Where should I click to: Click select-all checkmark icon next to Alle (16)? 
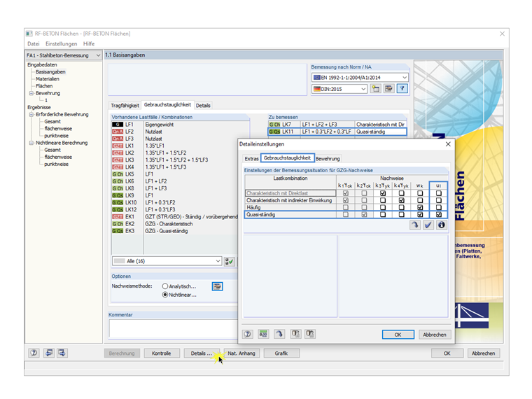pos(230,261)
